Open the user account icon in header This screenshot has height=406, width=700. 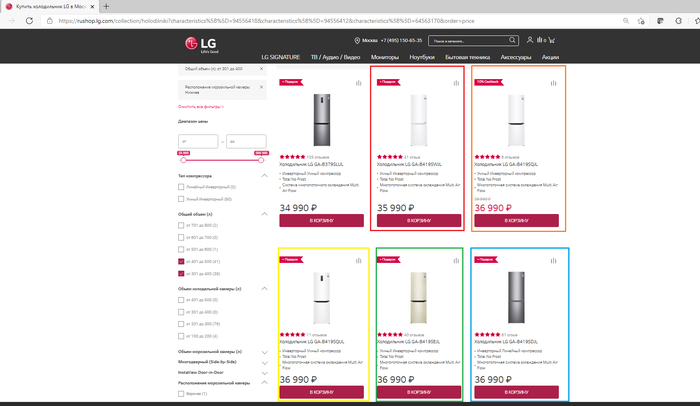click(528, 41)
